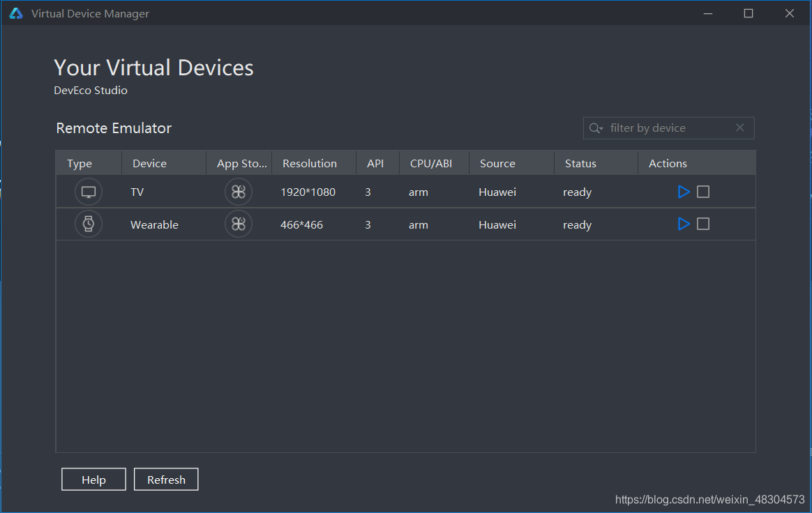This screenshot has height=513, width=812.
Task: Focus the filter by device field
Action: click(668, 128)
